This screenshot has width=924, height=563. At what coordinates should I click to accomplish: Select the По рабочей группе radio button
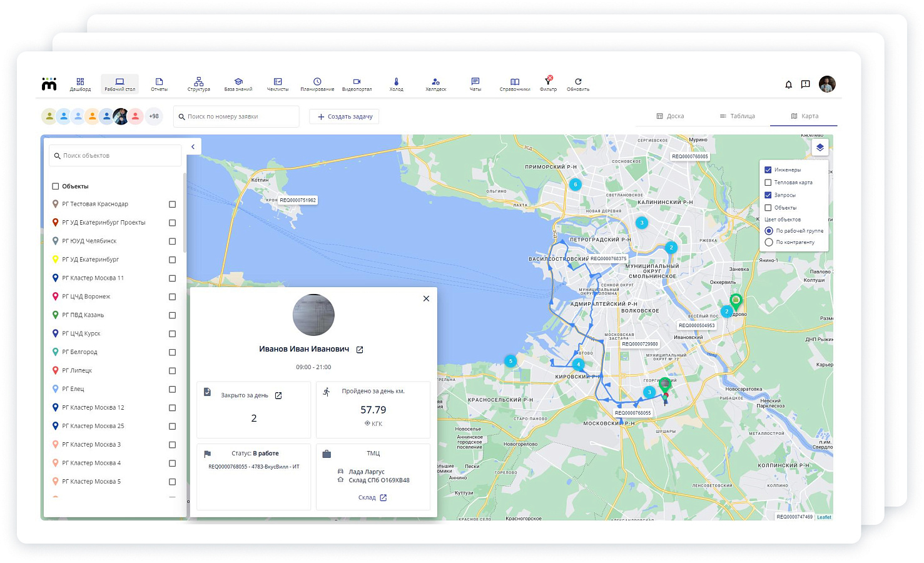pos(769,231)
